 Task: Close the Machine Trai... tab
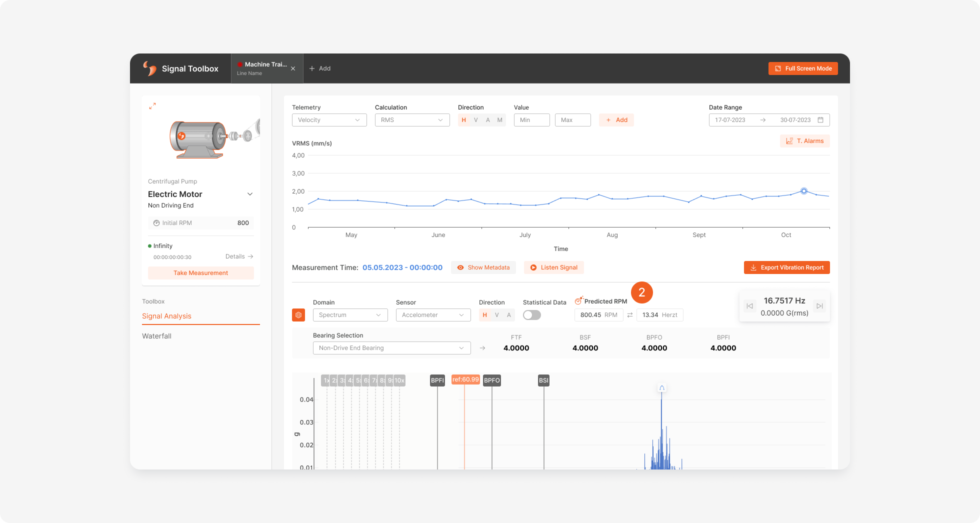[x=293, y=68]
